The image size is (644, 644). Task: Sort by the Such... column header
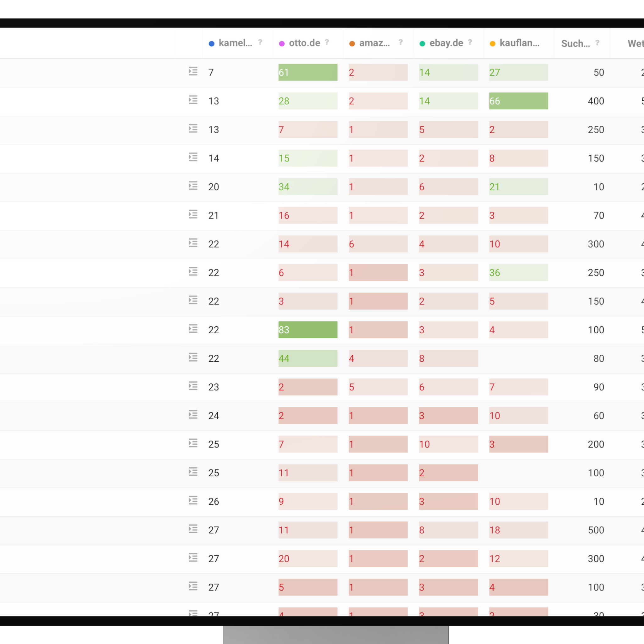click(x=575, y=44)
